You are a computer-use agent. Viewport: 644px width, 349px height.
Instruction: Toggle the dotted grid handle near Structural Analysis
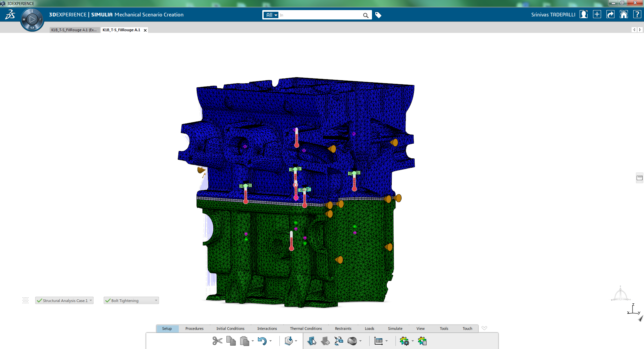click(x=25, y=300)
